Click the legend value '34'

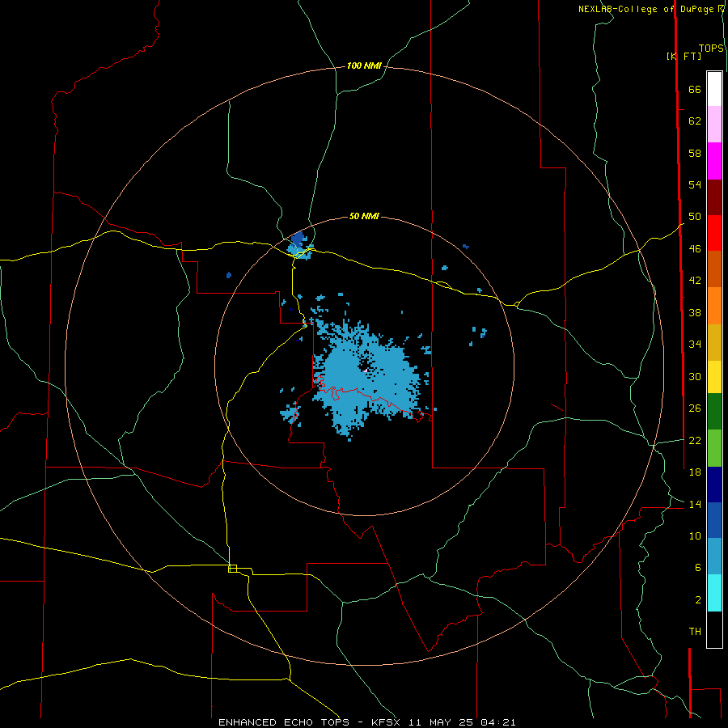point(695,345)
